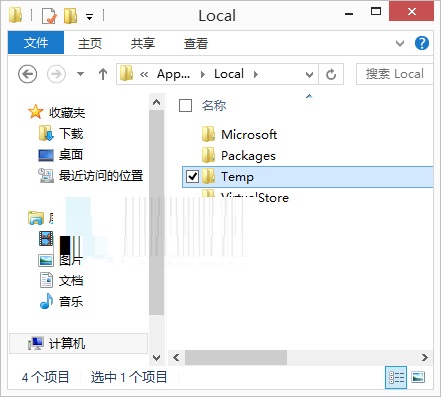
Task: Click the Temp folder name
Action: 237,177
